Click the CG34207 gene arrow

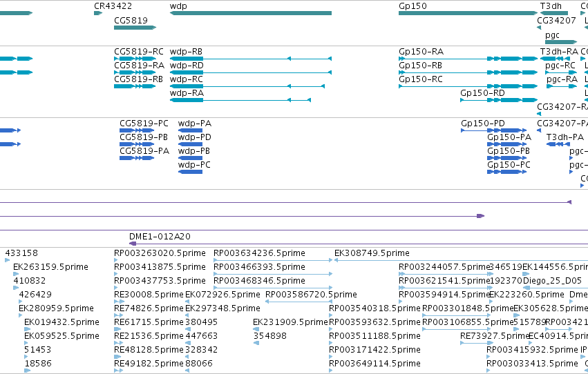(x=539, y=28)
